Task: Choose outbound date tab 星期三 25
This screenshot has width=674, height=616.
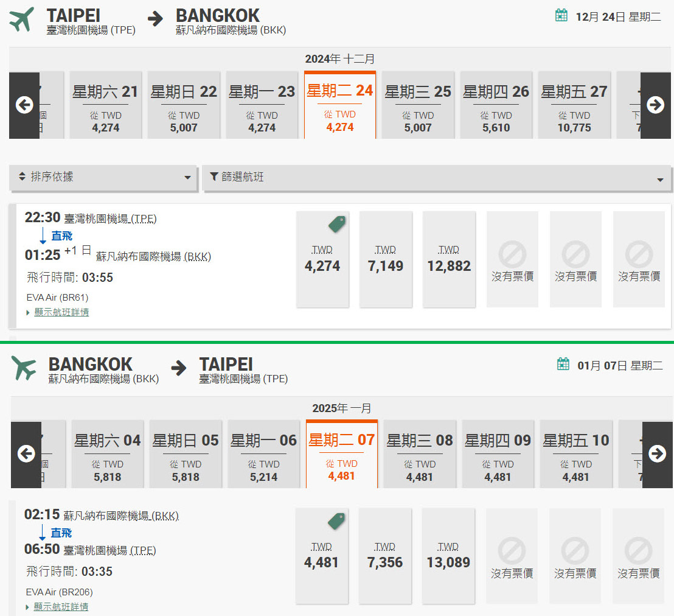Action: (418, 105)
